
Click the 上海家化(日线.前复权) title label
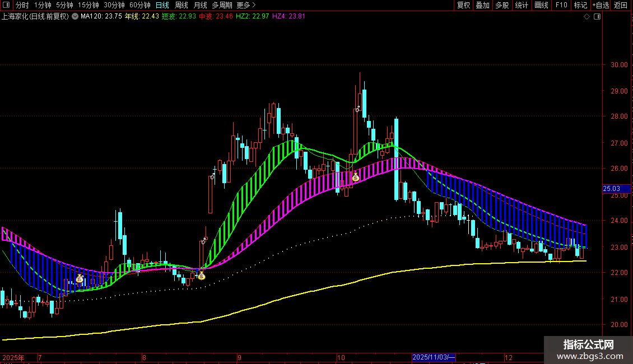(35, 17)
